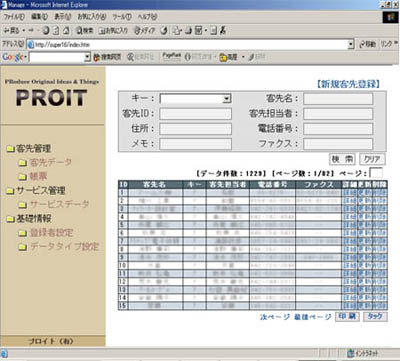Click the Refresh icon in IE toolbar

[x=56, y=30]
